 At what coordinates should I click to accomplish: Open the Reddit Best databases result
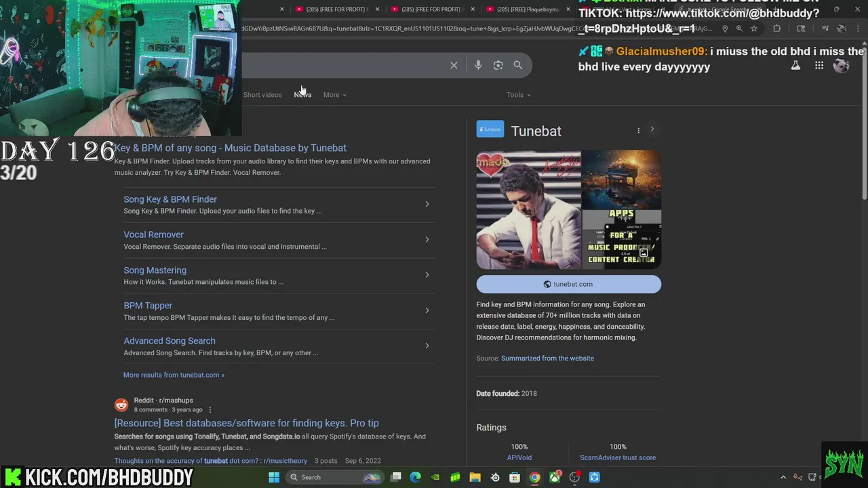[x=247, y=423]
